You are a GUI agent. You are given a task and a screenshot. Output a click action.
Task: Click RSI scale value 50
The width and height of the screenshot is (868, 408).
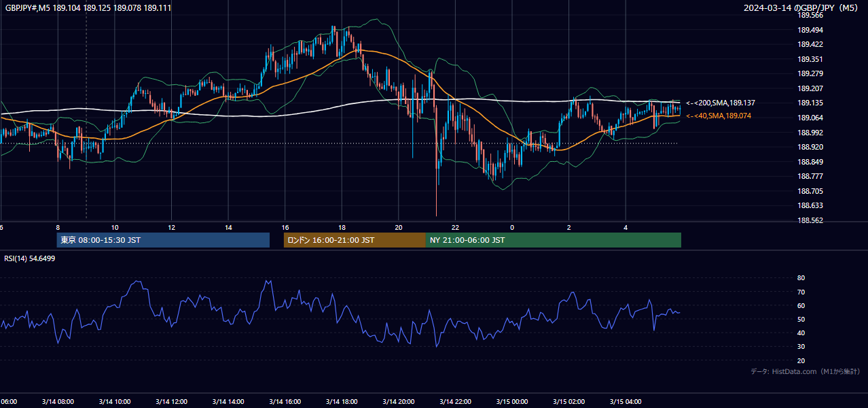tap(801, 319)
